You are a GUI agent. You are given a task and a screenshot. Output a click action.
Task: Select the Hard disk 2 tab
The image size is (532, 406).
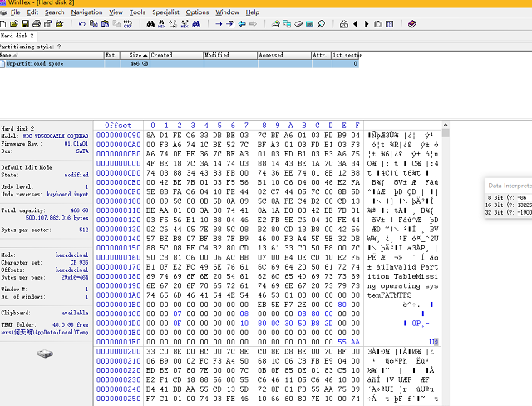17,36
